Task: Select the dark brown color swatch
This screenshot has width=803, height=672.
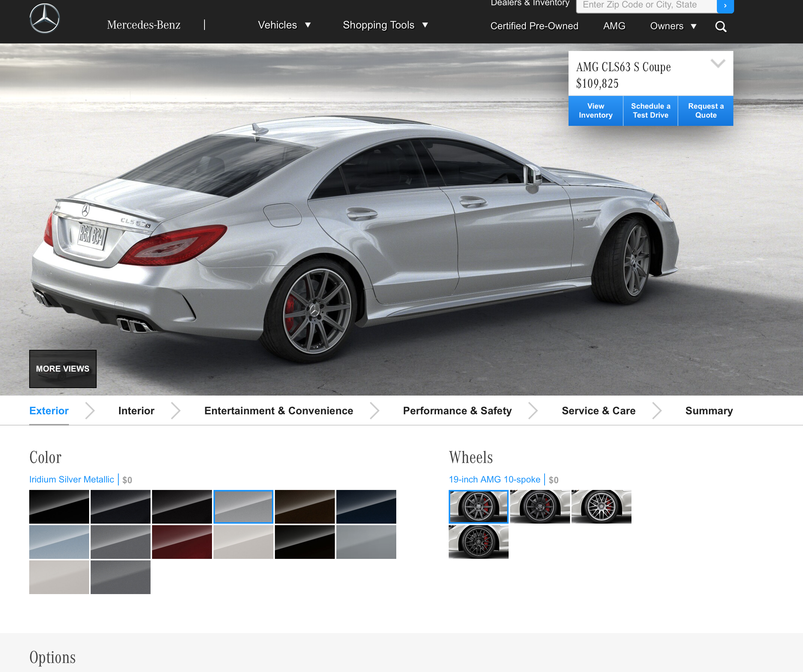Action: click(305, 507)
